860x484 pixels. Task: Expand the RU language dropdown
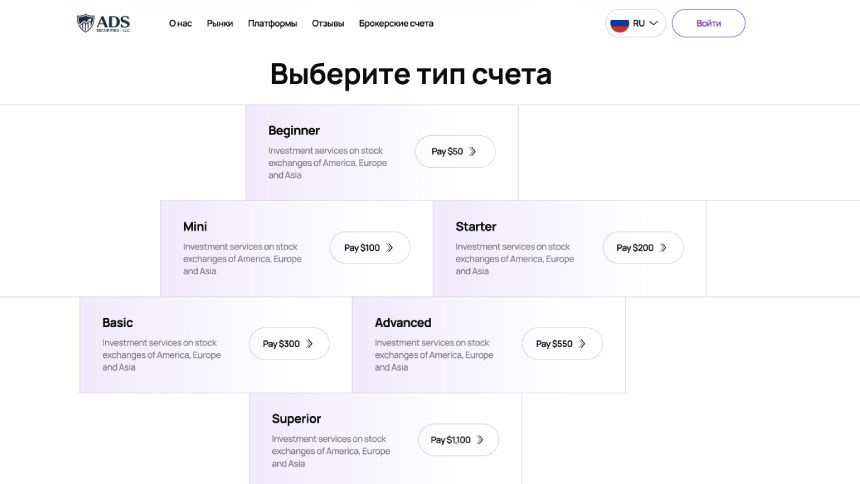point(635,24)
